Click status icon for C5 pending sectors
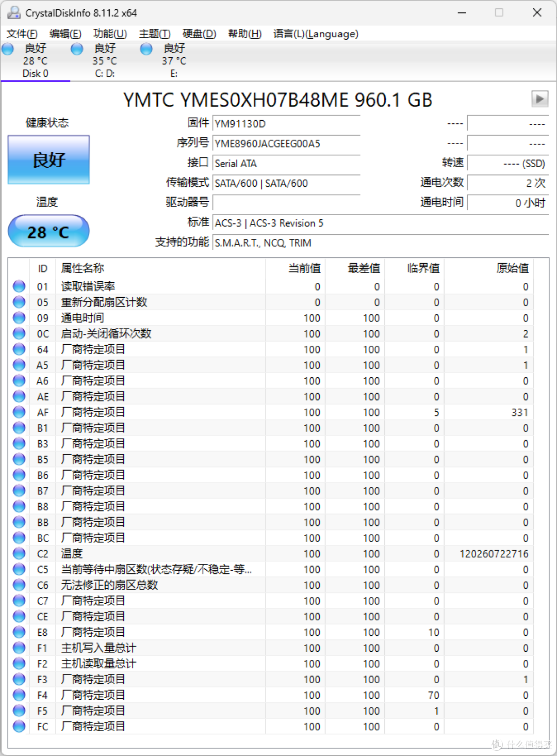 (x=19, y=569)
